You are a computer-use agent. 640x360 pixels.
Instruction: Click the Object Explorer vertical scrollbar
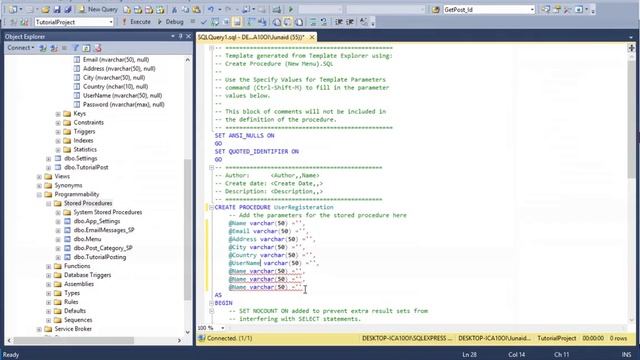point(188,229)
